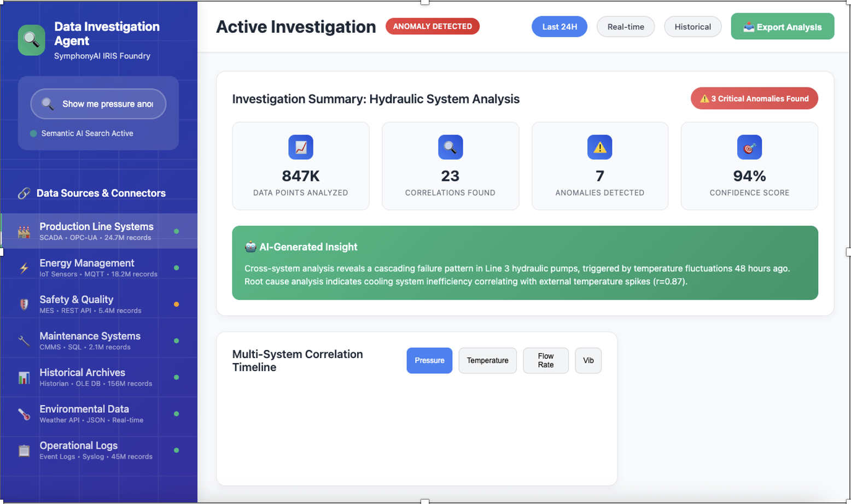Select the Production Line Systems factory icon
This screenshot has width=851, height=504.
23,231
